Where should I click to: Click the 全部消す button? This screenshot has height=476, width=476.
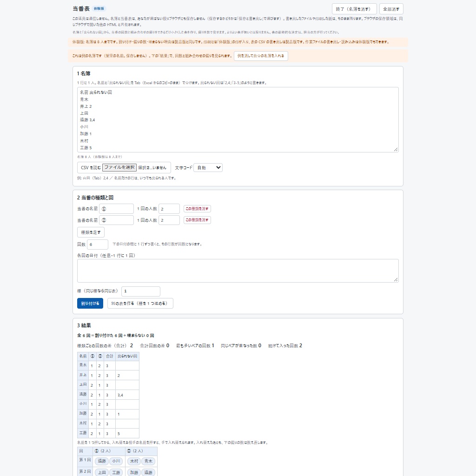[x=391, y=9]
